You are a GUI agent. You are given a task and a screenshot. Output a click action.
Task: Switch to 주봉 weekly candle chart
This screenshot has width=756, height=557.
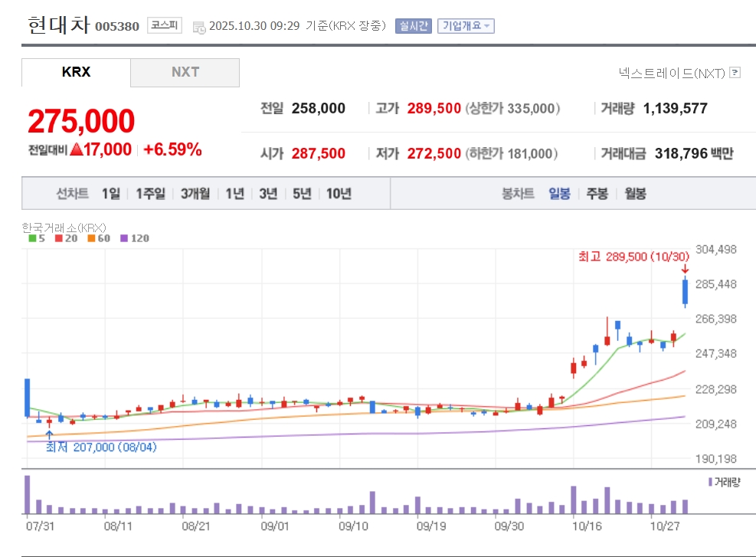597,194
